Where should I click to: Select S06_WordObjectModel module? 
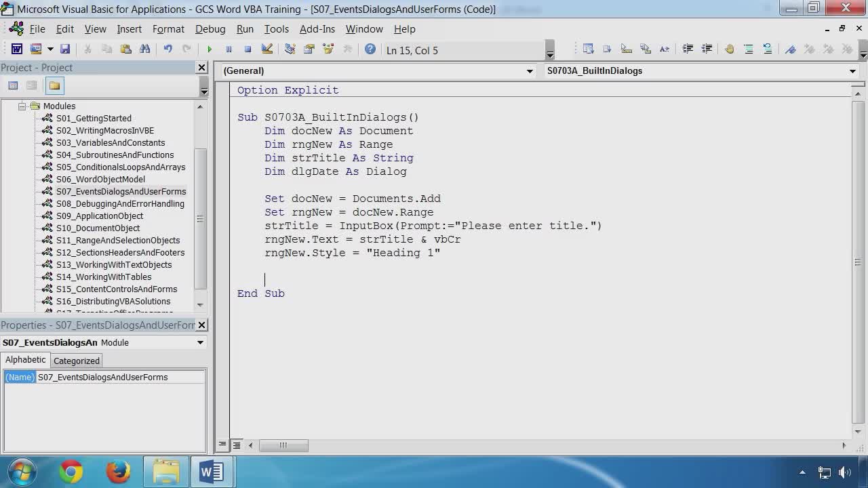pyautogui.click(x=100, y=179)
